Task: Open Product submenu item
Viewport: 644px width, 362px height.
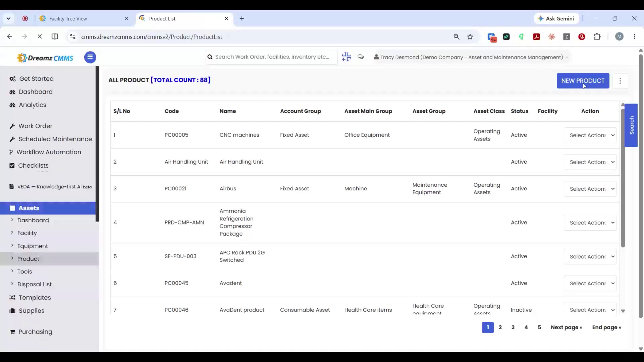Action: coord(28,259)
